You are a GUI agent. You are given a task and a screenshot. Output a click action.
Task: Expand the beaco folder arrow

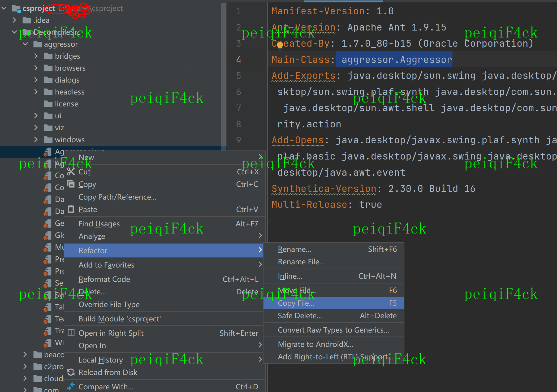pos(25,355)
